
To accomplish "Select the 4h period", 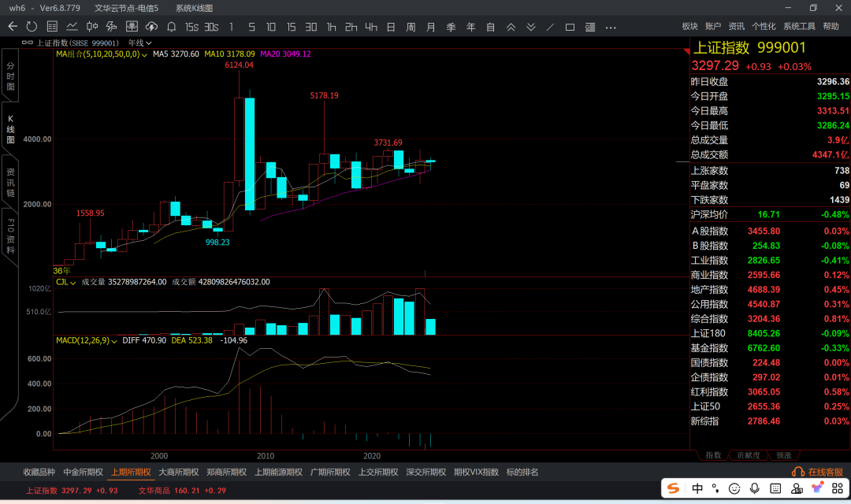I will coord(371,27).
